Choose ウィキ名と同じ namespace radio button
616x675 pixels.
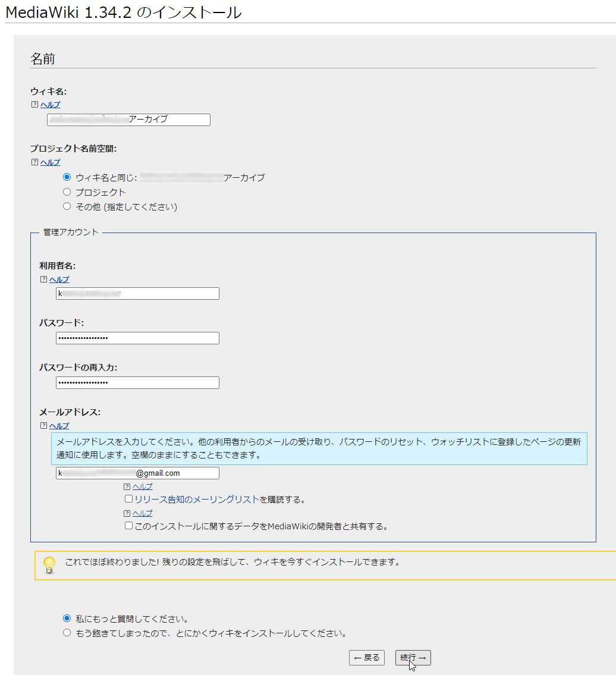click(67, 177)
